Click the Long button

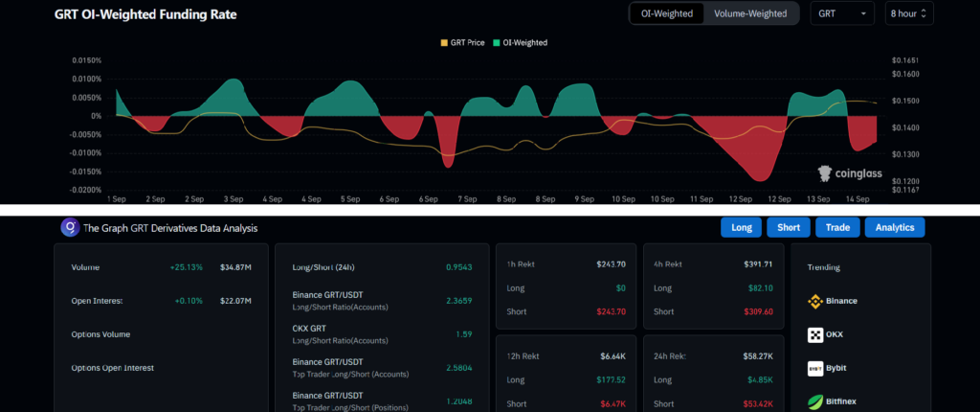[x=742, y=227]
